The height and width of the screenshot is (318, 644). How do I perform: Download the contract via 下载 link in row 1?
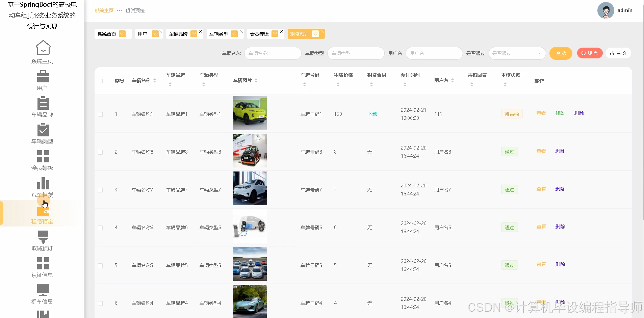coord(372,114)
